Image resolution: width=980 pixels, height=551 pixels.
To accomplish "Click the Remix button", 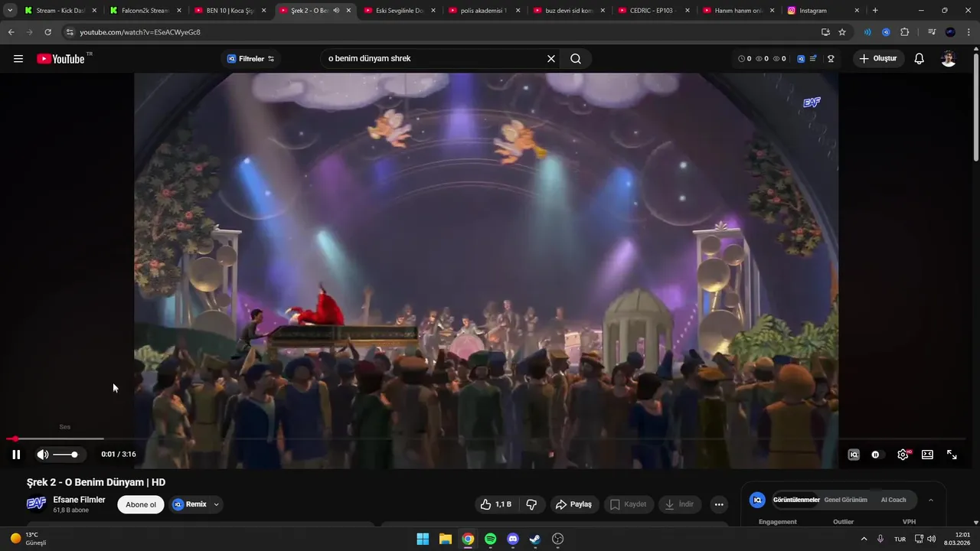I will pos(189,504).
